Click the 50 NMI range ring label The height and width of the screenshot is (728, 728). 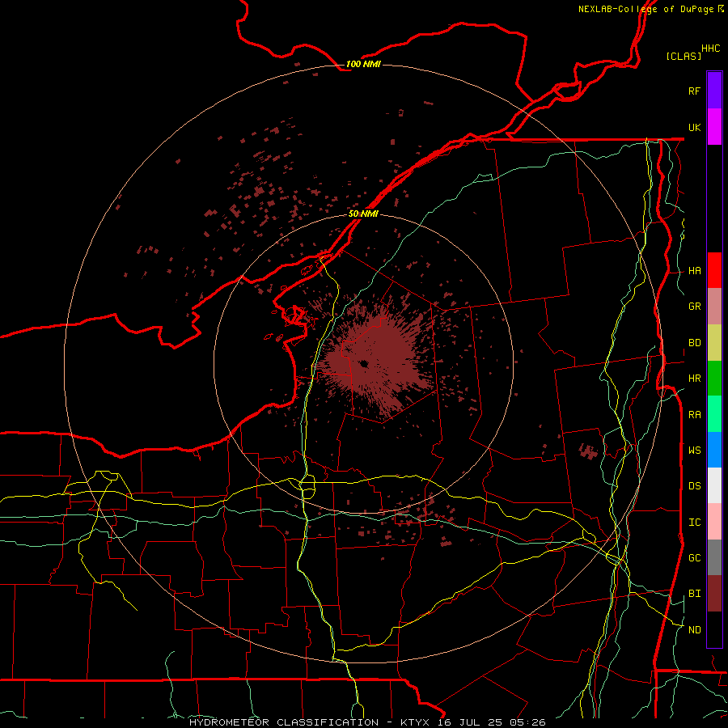(x=363, y=214)
